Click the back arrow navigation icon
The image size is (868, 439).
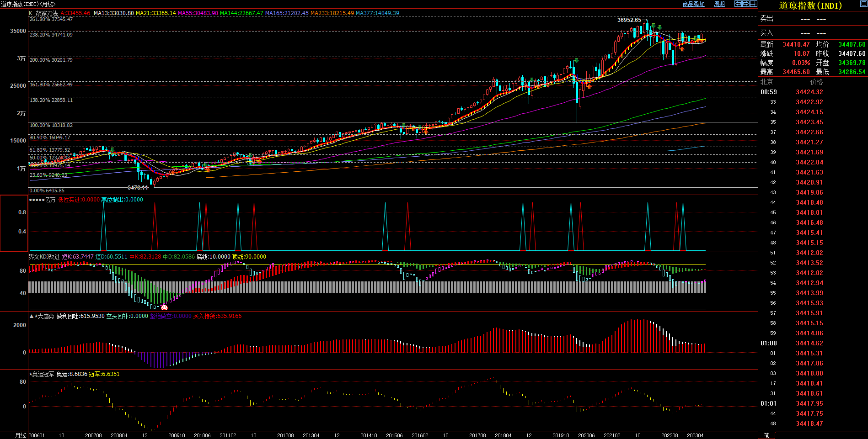(x=738, y=4)
